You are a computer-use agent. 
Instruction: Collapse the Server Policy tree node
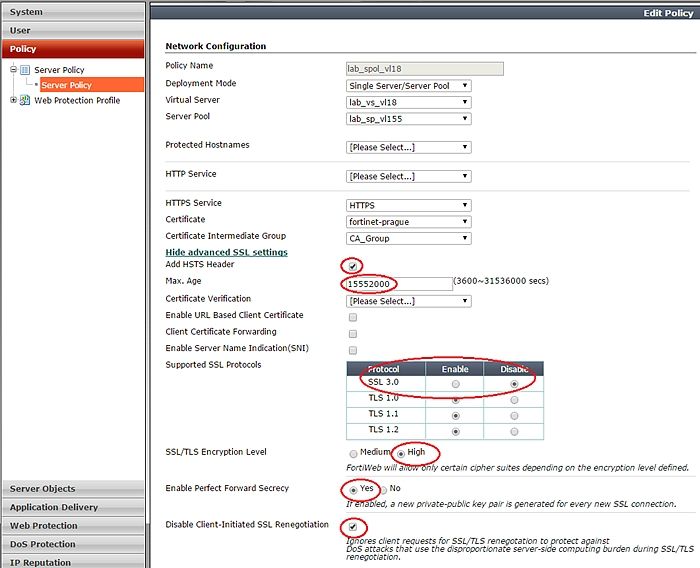[13, 69]
